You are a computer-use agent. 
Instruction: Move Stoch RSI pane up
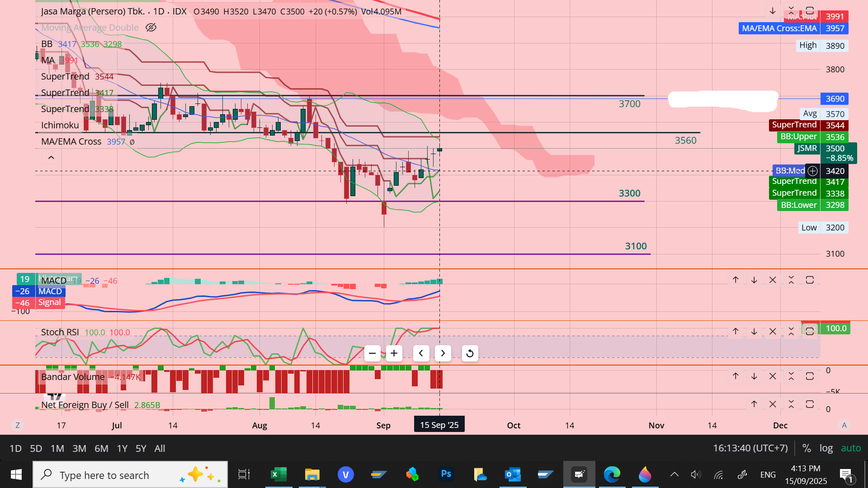(736, 332)
